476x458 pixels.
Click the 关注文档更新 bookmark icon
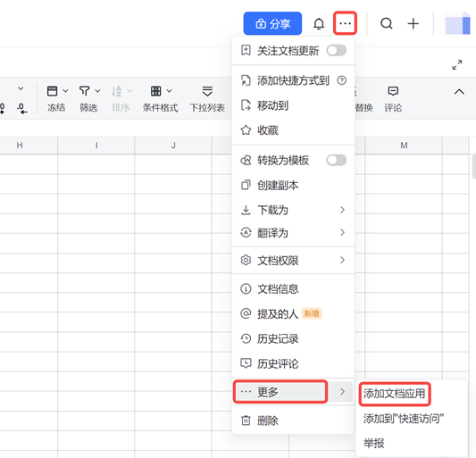(x=246, y=50)
